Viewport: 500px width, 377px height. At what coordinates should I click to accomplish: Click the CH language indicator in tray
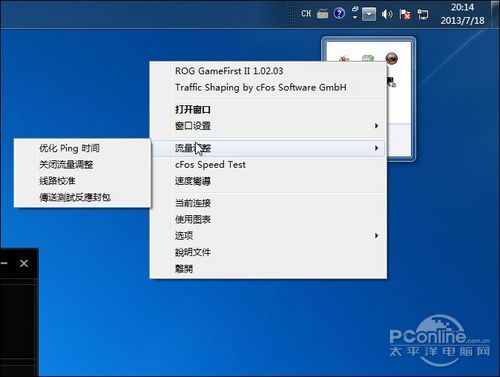[x=306, y=14]
